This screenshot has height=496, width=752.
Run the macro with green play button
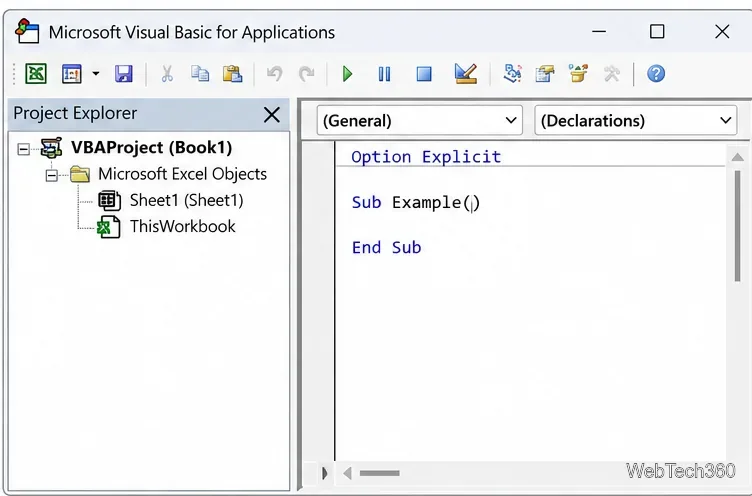click(348, 74)
